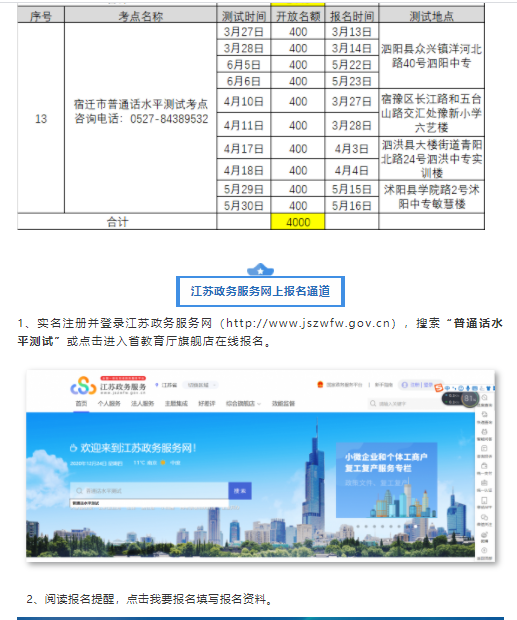Click the 4月18日 test date cell
The image size is (517, 620).
(x=243, y=170)
